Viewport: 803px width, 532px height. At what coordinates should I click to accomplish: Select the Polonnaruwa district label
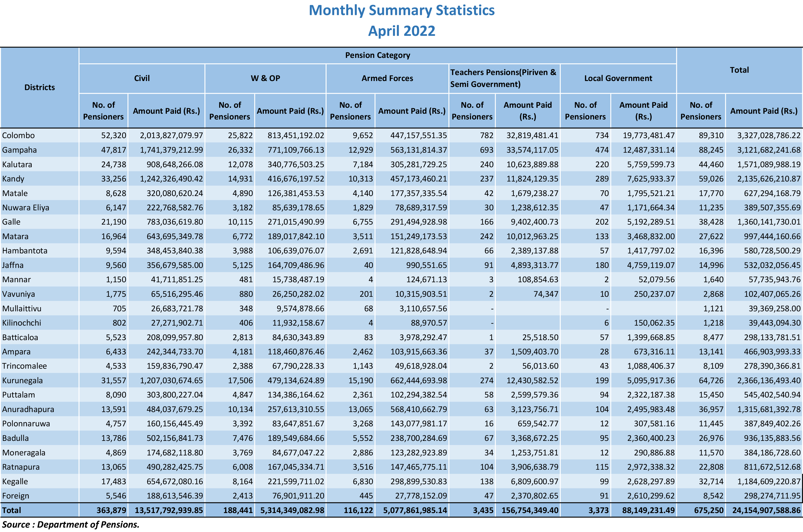26,424
